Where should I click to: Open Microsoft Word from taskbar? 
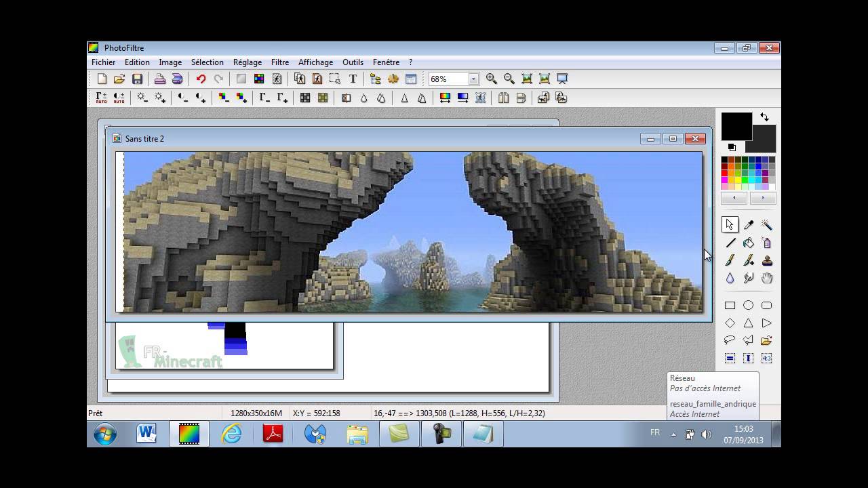pyautogui.click(x=146, y=434)
